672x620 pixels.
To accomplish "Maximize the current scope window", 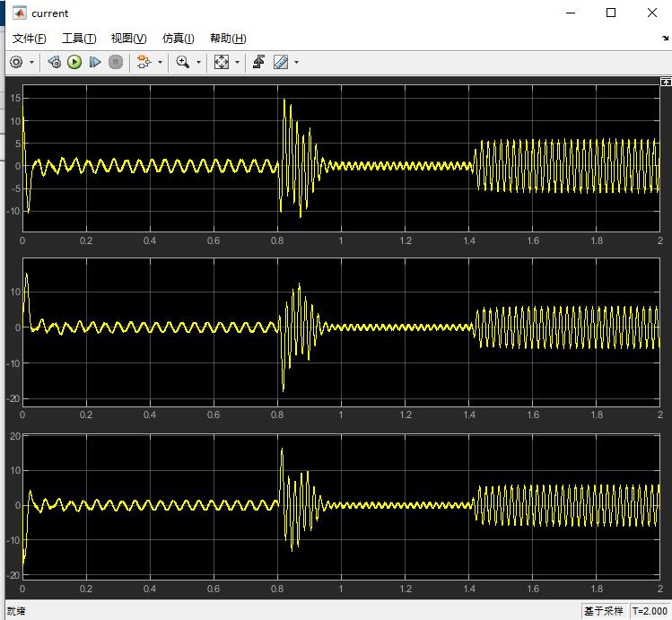I will point(611,13).
